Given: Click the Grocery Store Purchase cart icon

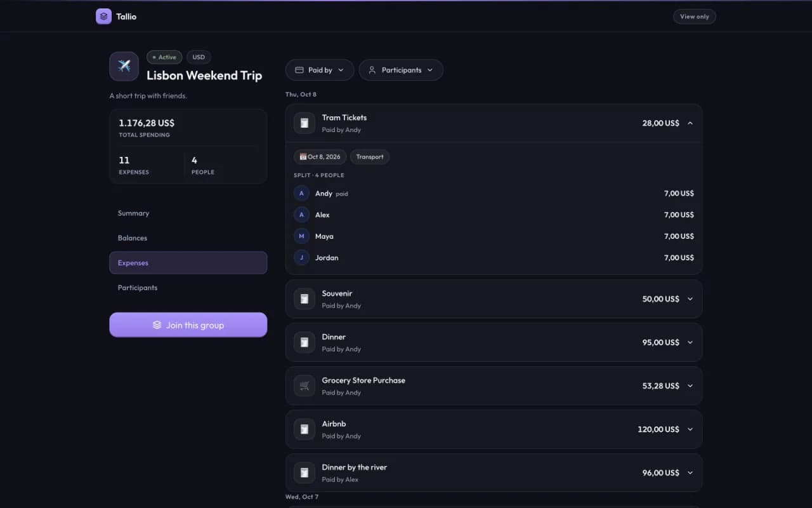Looking at the screenshot, I should 304,386.
